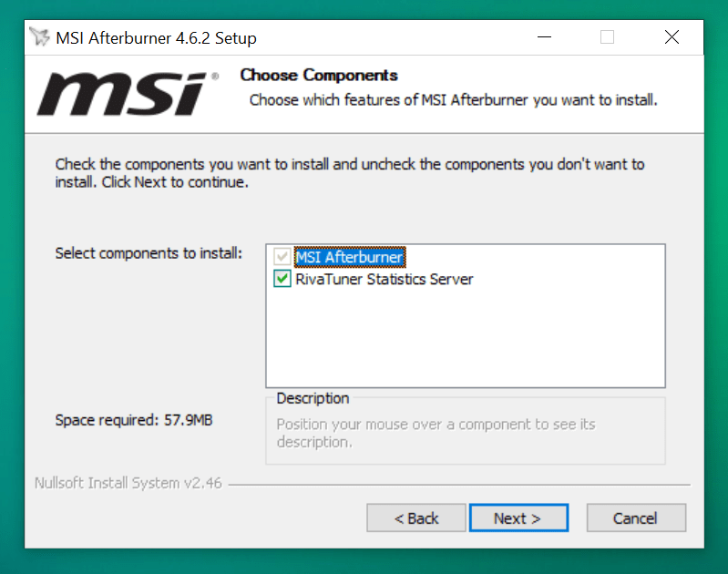Uncheck RivaTuner Statistics Server checkbox
Screen dimensions: 728x574
[282, 279]
